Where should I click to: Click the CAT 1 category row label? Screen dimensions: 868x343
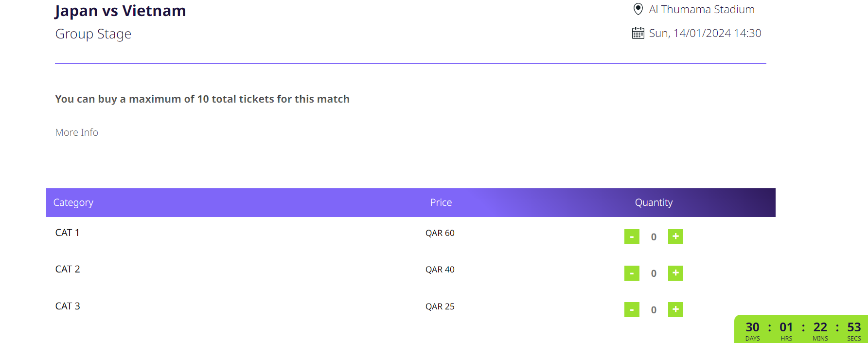click(68, 233)
